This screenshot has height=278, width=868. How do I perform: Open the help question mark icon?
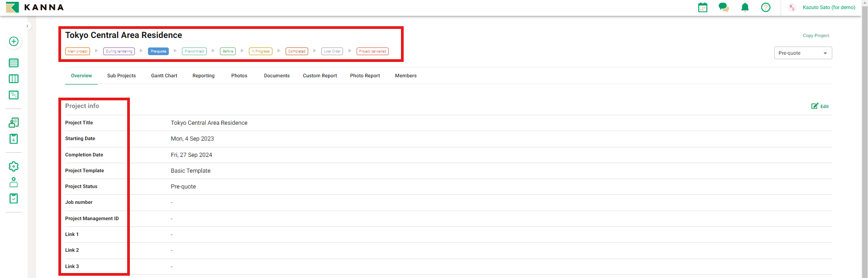point(766,7)
